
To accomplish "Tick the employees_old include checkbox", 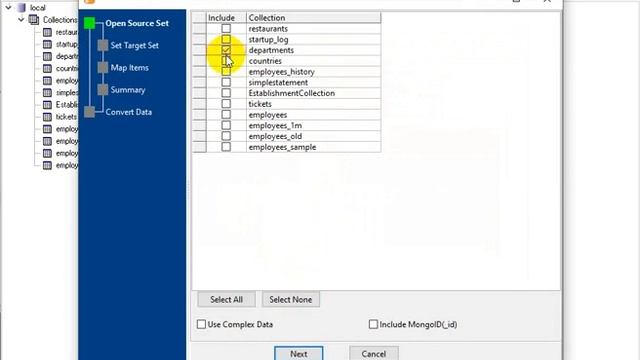I will coord(226,136).
